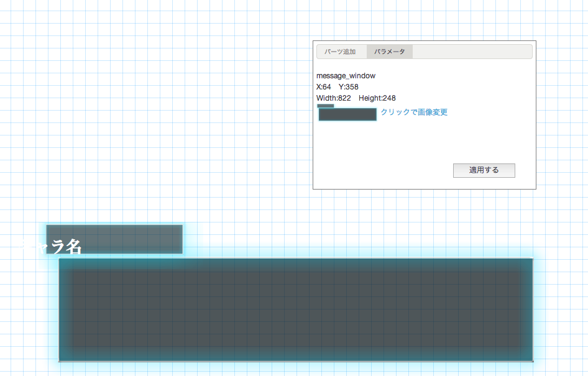
Task: Click the X:64 position value
Action: [323, 87]
